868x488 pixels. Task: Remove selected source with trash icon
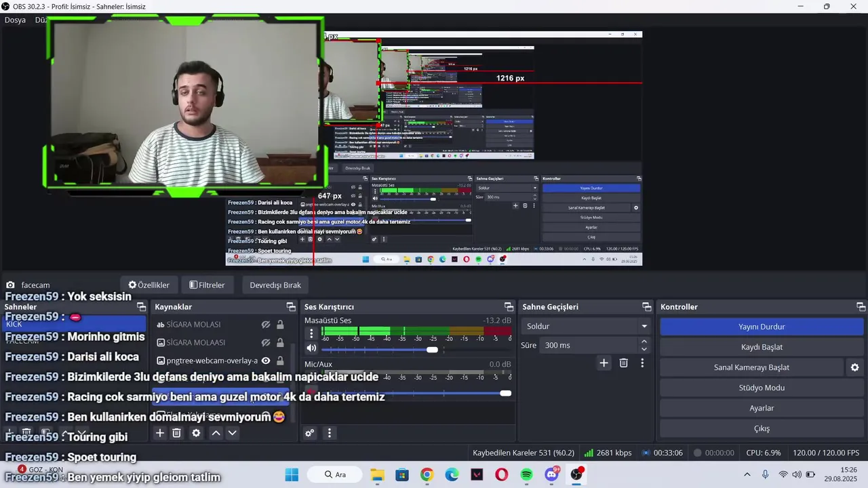(x=176, y=433)
